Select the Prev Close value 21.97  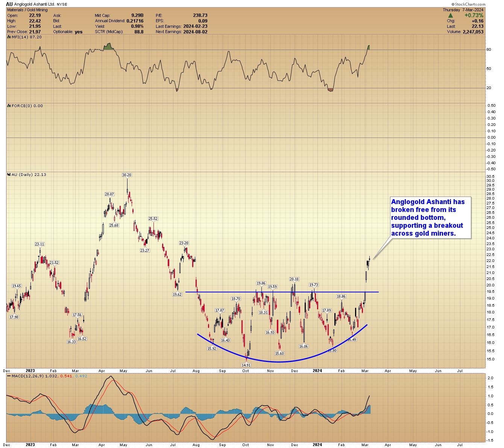[35, 32]
